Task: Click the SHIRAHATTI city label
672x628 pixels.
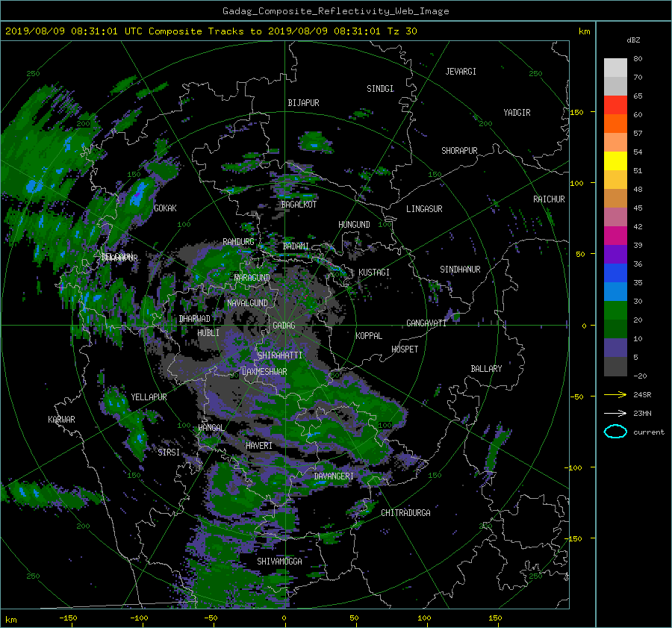Action: (280, 355)
